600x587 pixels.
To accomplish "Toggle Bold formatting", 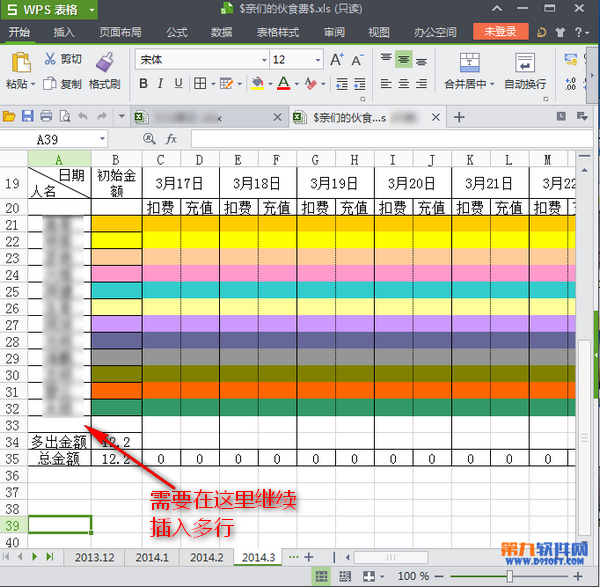I will click(x=142, y=84).
